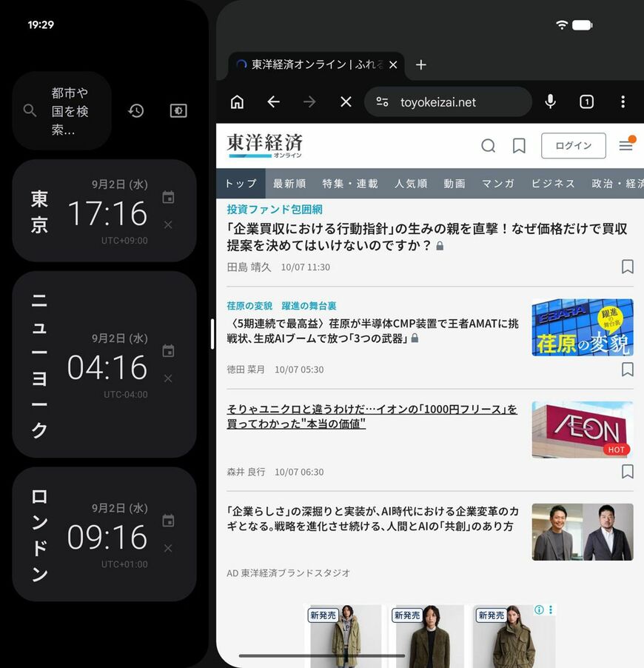Tap the 19:29 status bar clock

41,24
